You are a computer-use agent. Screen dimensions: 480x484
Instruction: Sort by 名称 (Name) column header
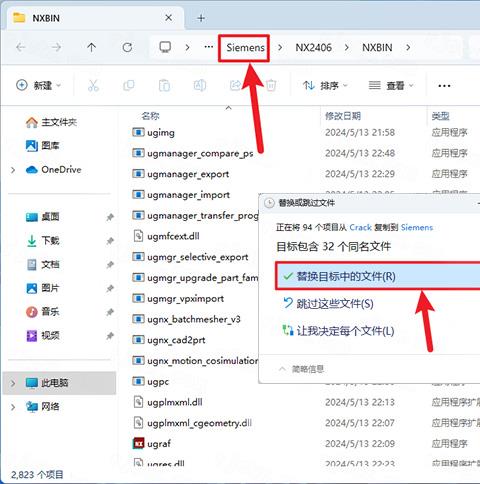pos(150,116)
